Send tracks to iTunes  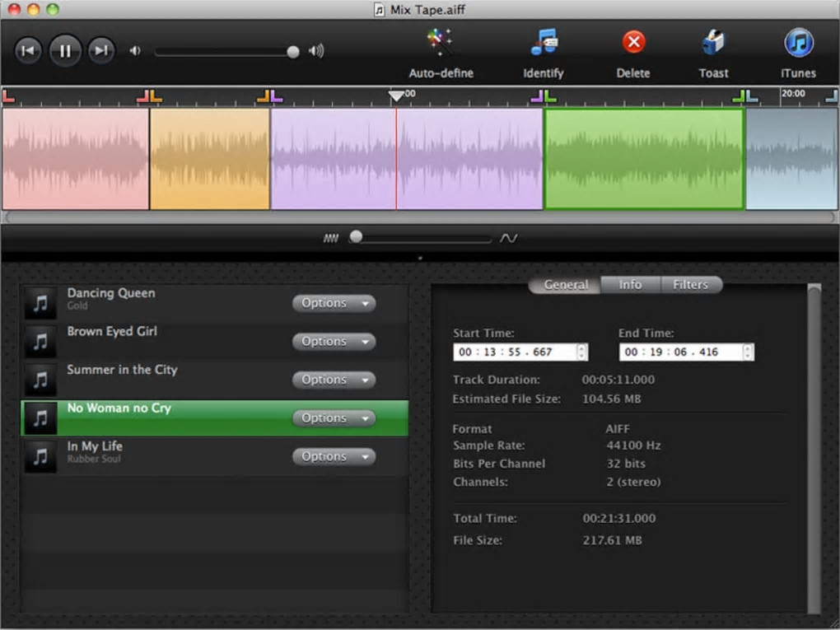[798, 43]
